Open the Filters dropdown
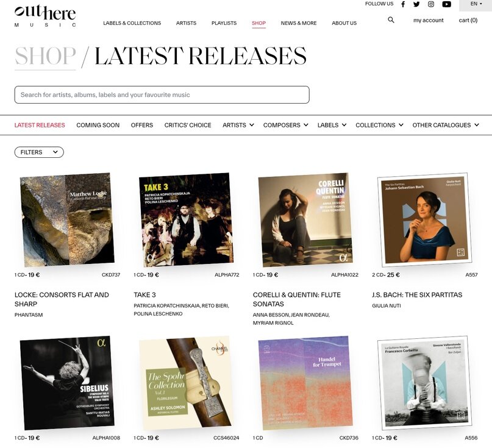Image resolution: width=492 pixels, height=448 pixels. (39, 152)
